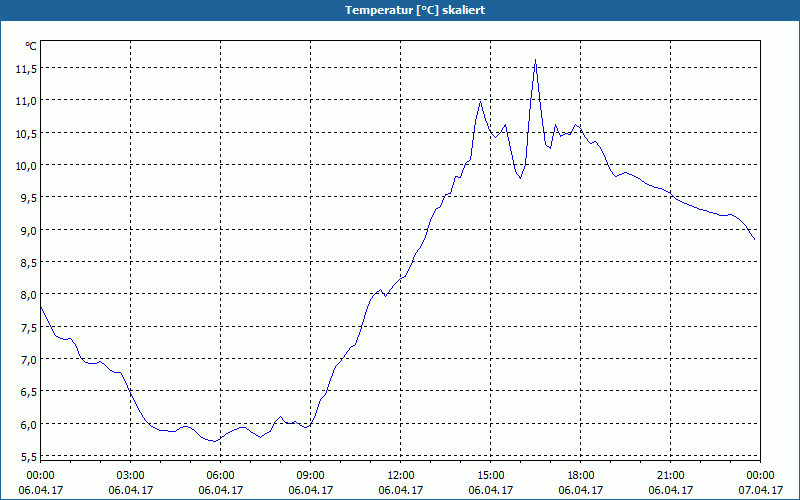
Task: Select the 21:00 time label
Action: (x=670, y=476)
